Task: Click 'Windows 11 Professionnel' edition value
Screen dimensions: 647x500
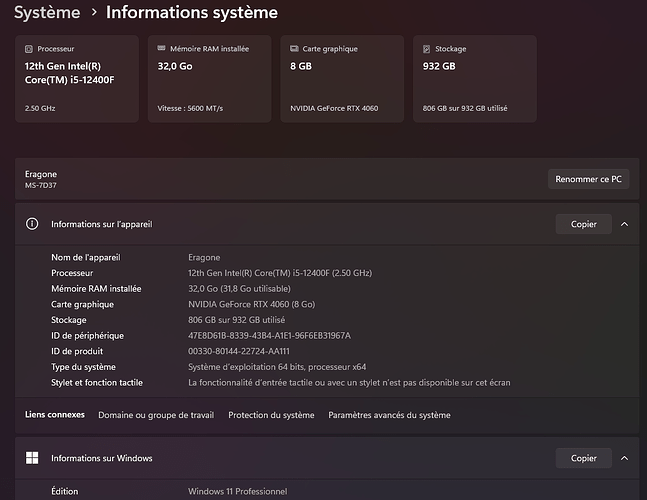Action: tap(238, 491)
